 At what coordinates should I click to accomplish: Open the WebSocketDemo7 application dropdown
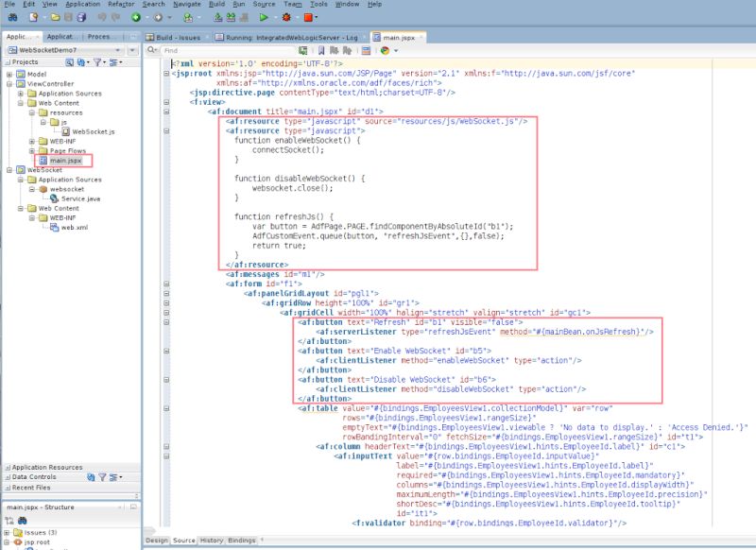point(117,50)
